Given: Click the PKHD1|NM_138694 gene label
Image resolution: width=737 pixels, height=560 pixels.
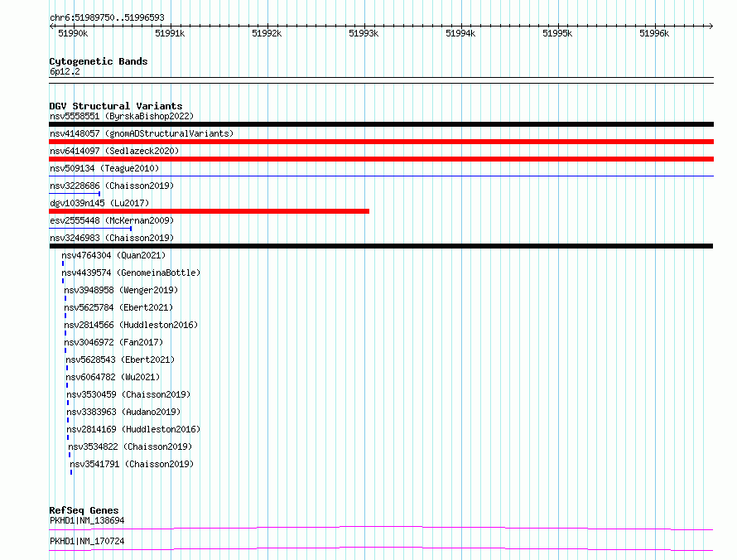Looking at the screenshot, I should point(87,520).
